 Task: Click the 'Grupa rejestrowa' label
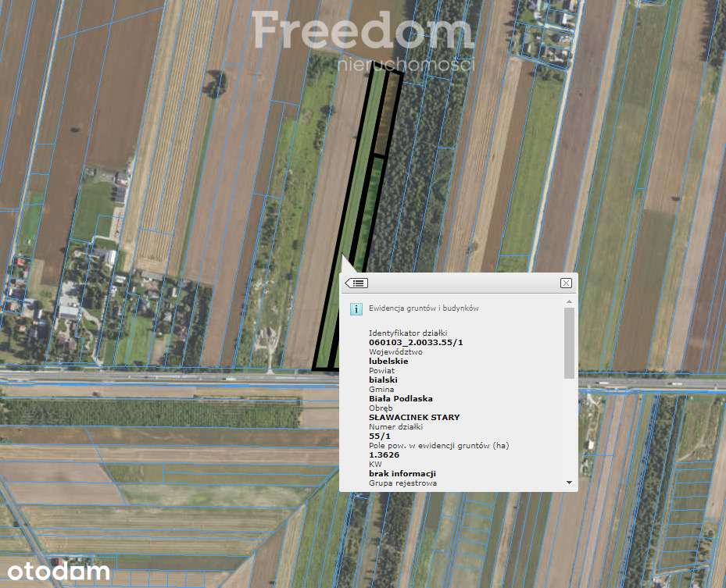[402, 483]
